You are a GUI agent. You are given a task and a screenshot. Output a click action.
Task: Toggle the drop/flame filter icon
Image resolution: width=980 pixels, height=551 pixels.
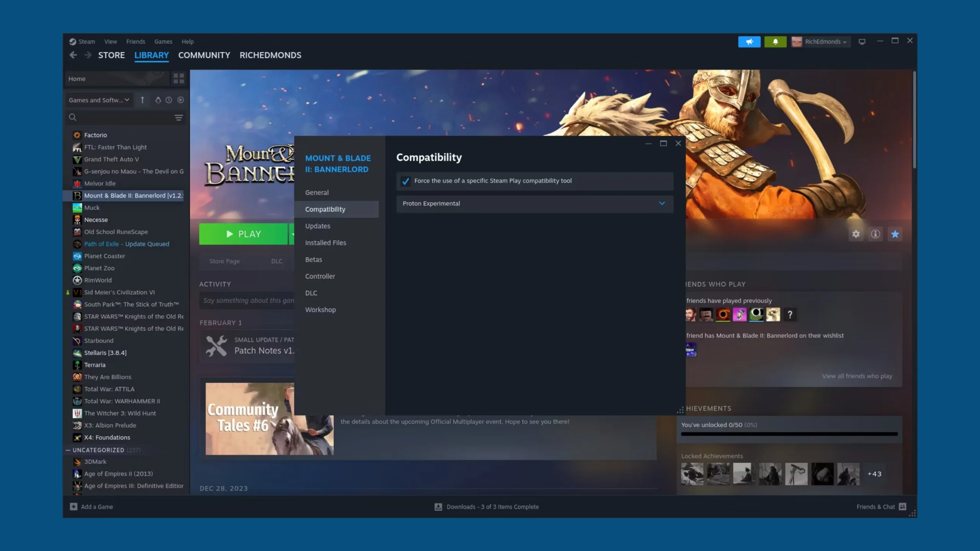click(x=158, y=100)
